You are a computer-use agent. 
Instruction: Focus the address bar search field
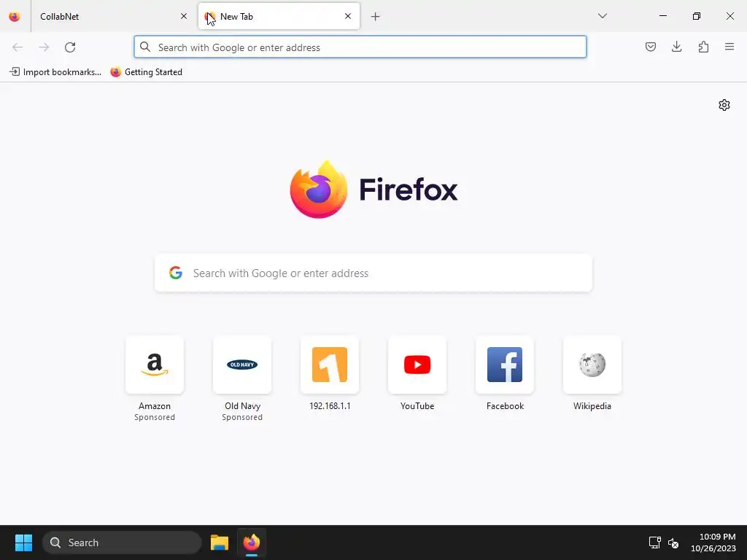coord(360,47)
